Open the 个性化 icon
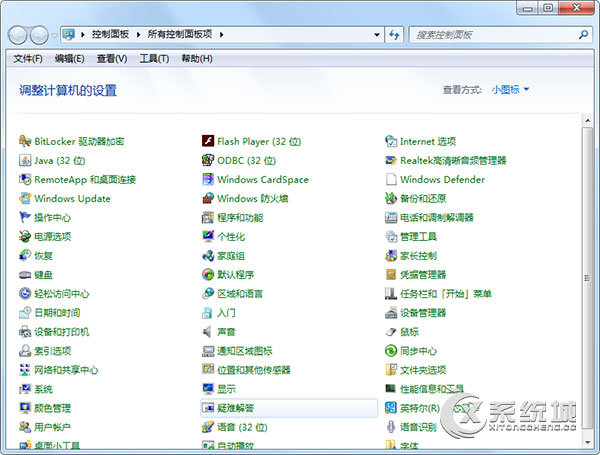This screenshot has width=600, height=455. (208, 236)
